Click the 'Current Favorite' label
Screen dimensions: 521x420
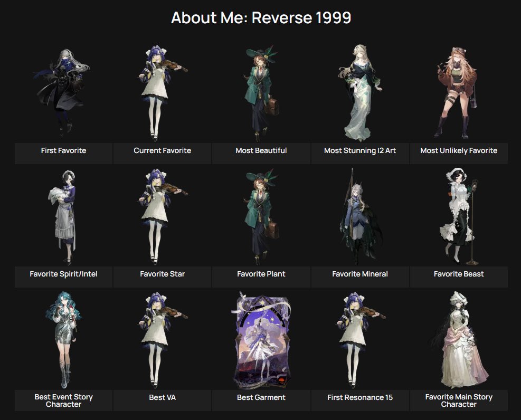(x=163, y=150)
